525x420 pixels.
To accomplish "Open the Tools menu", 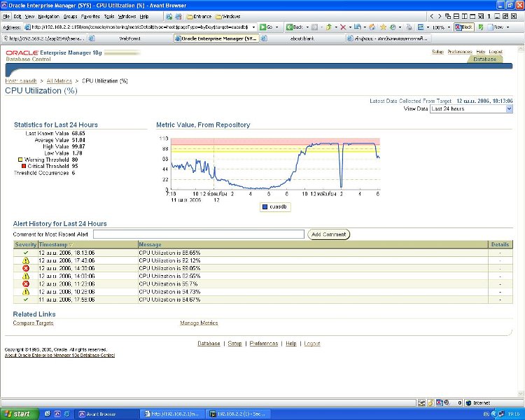I will [x=109, y=16].
